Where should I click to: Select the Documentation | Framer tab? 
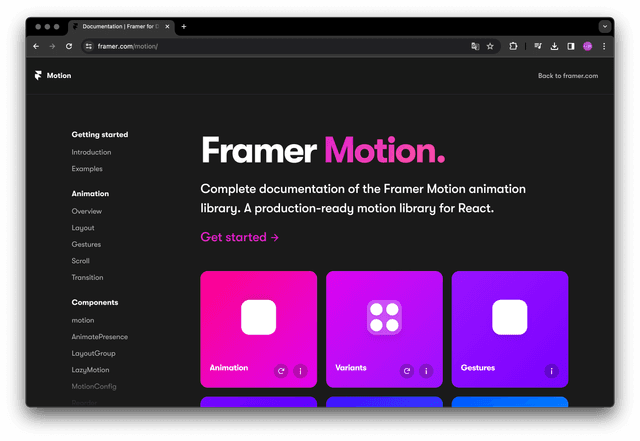121,27
